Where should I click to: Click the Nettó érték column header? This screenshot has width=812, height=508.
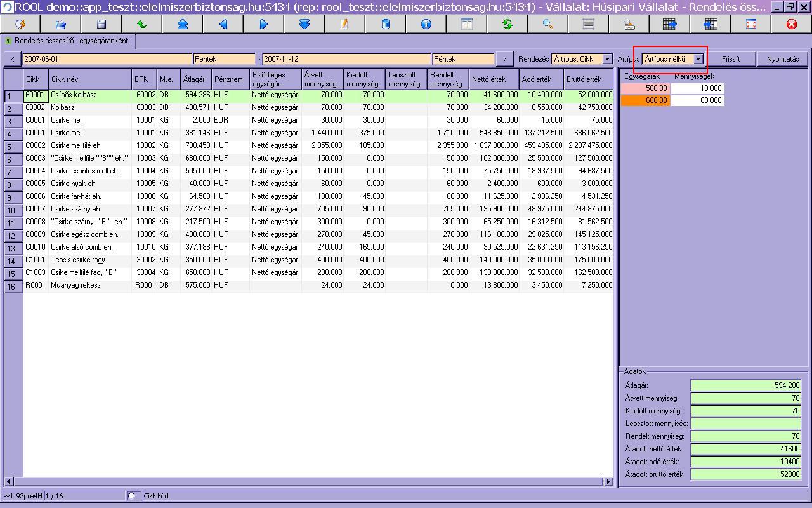coord(494,79)
